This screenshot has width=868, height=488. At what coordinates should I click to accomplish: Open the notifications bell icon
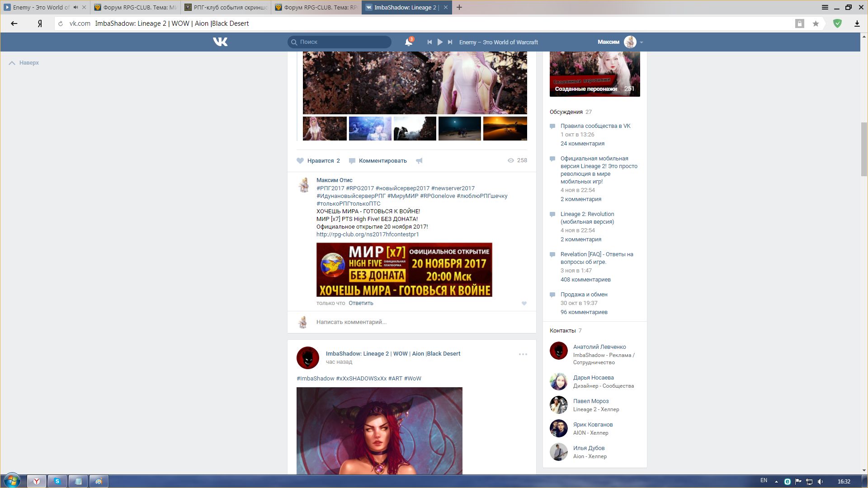point(408,42)
